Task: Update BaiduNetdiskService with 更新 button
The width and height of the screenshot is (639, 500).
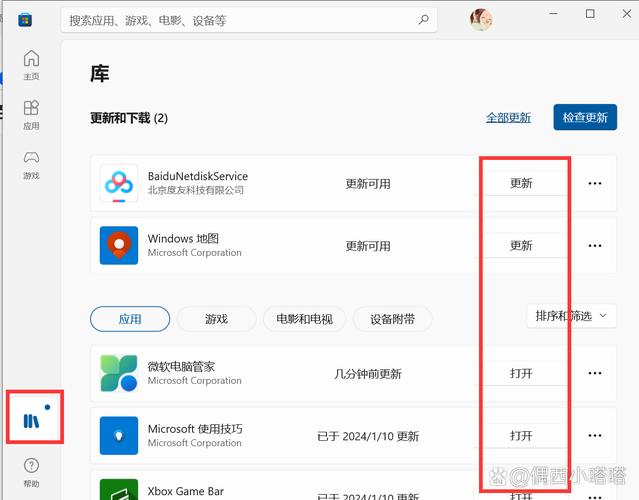Action: [521, 183]
